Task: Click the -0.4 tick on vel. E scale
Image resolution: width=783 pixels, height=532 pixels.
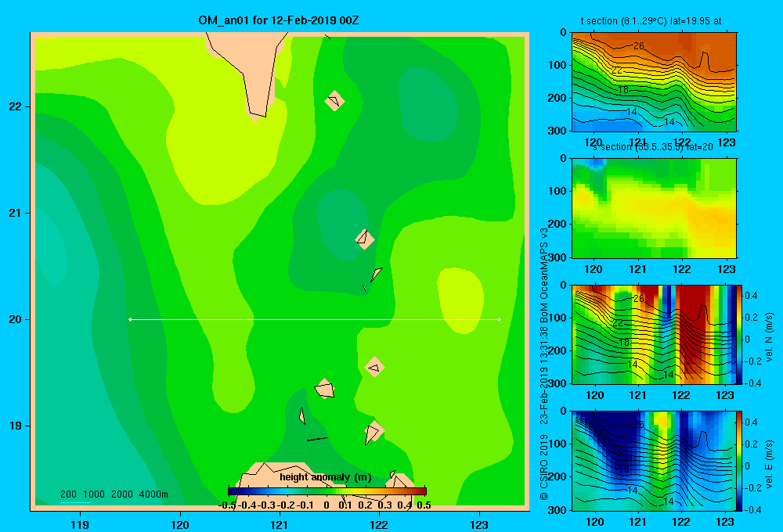Action: click(752, 509)
